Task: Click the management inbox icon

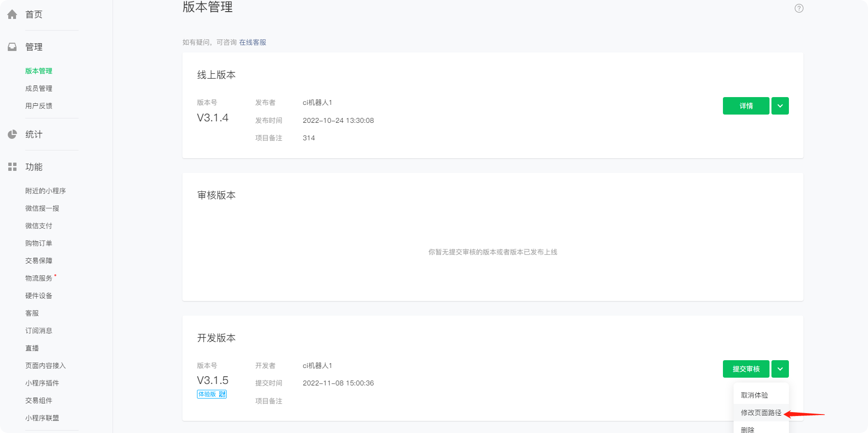Action: point(12,47)
